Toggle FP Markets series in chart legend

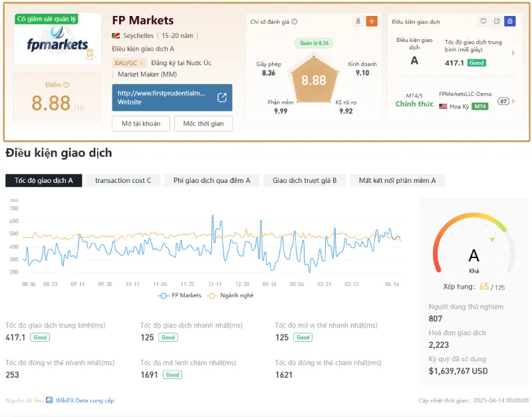point(180,295)
